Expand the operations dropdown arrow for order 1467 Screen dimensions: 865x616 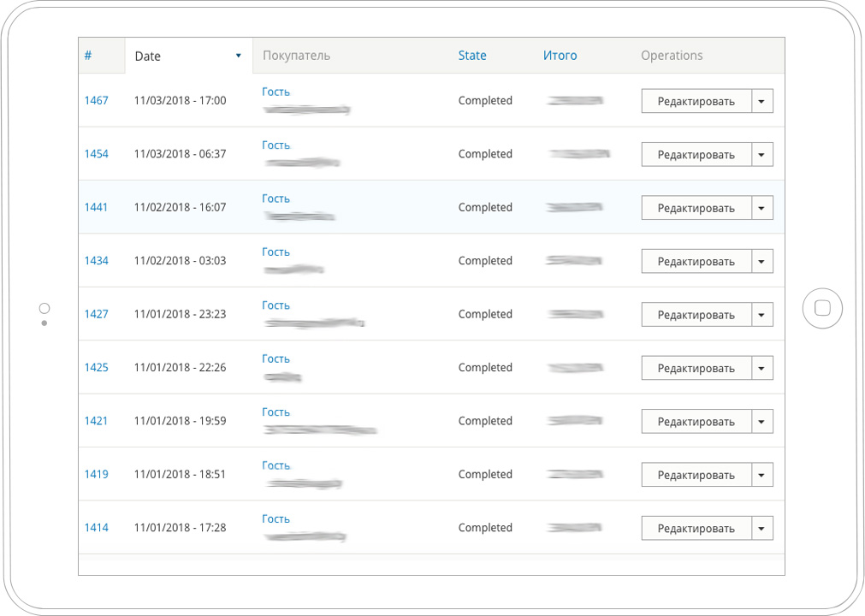click(761, 102)
